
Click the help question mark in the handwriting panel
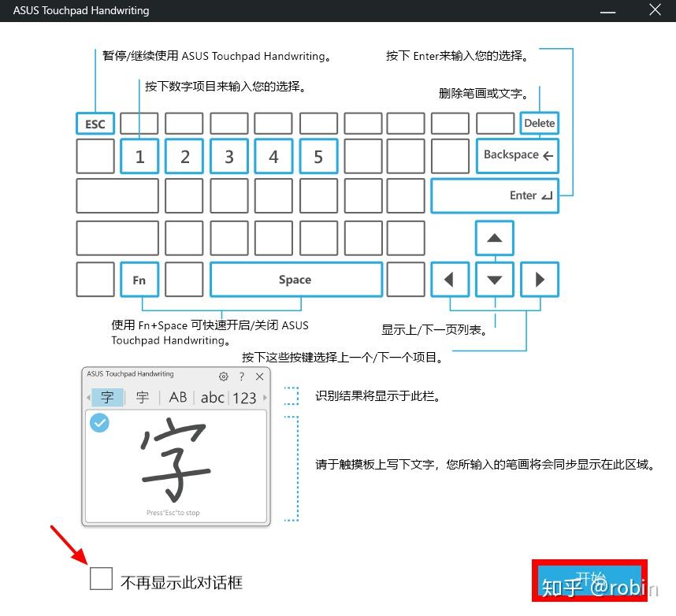[241, 377]
